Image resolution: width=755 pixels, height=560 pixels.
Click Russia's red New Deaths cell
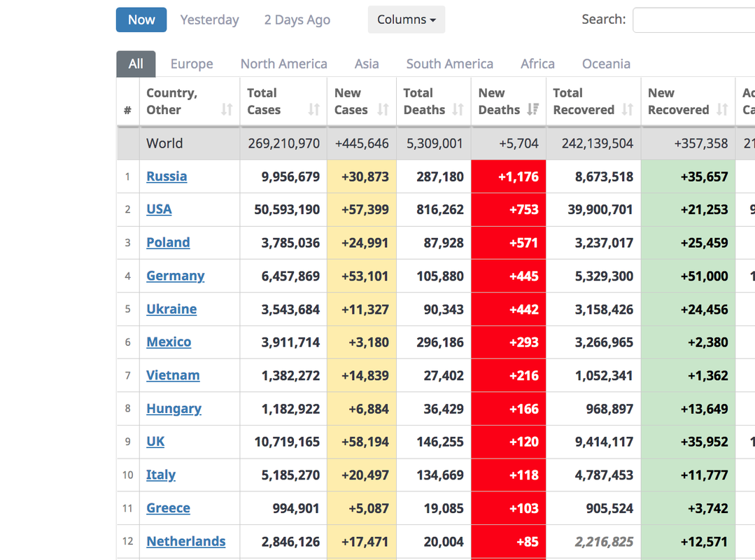point(509,176)
